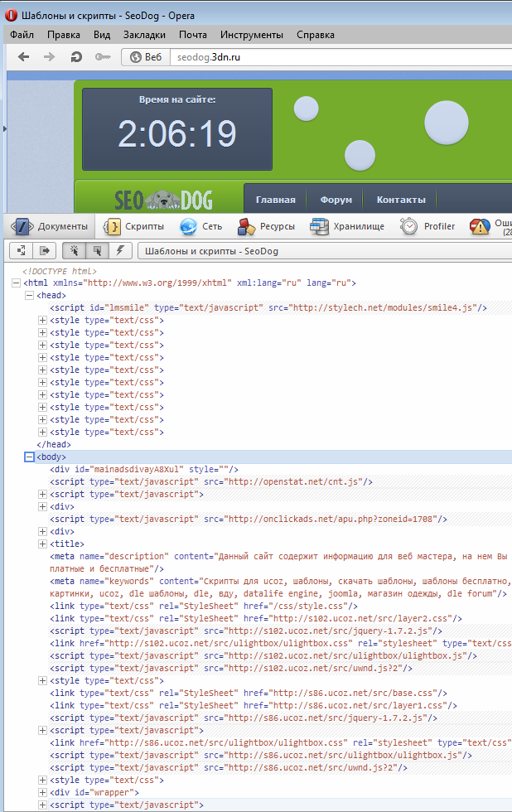
Task: Toggle highlight selected element button
Action: coord(98,249)
